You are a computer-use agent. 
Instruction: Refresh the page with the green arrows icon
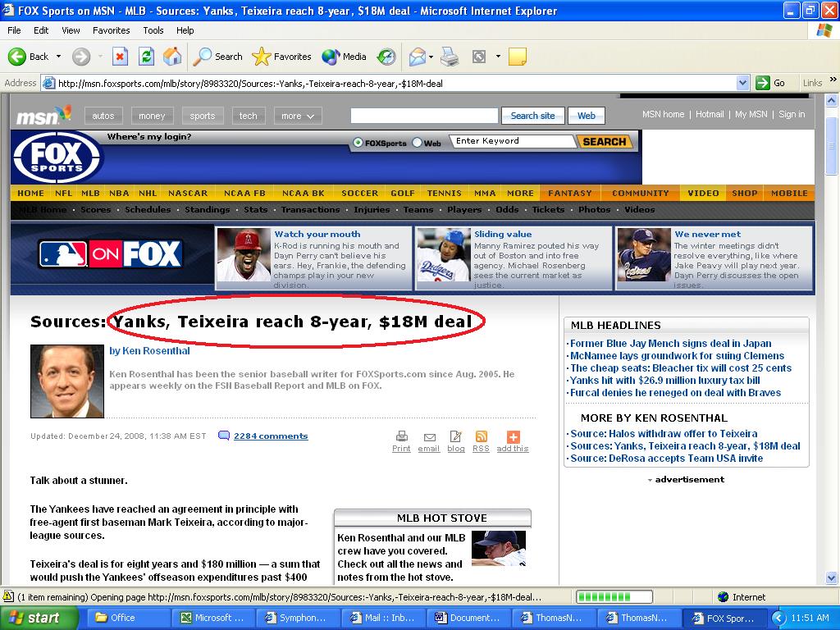tap(146, 57)
